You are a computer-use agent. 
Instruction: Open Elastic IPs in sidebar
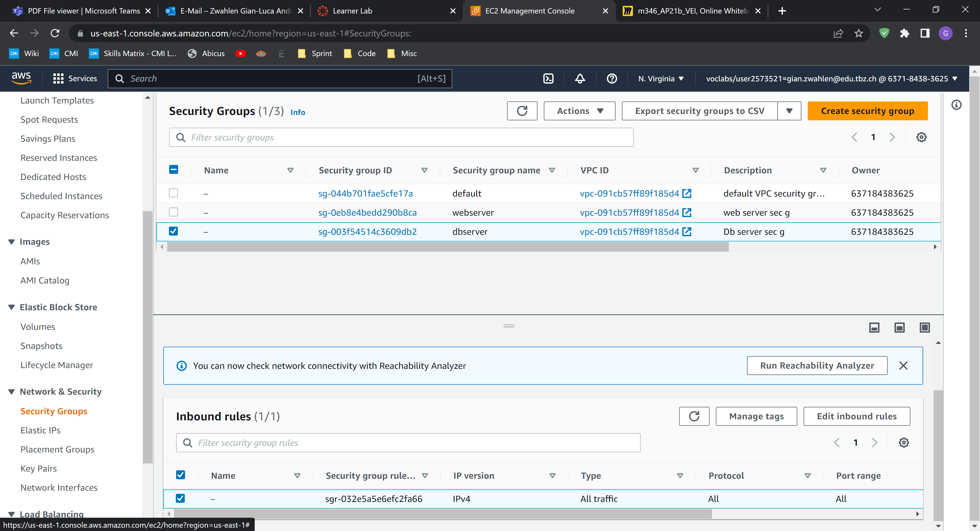(40, 430)
